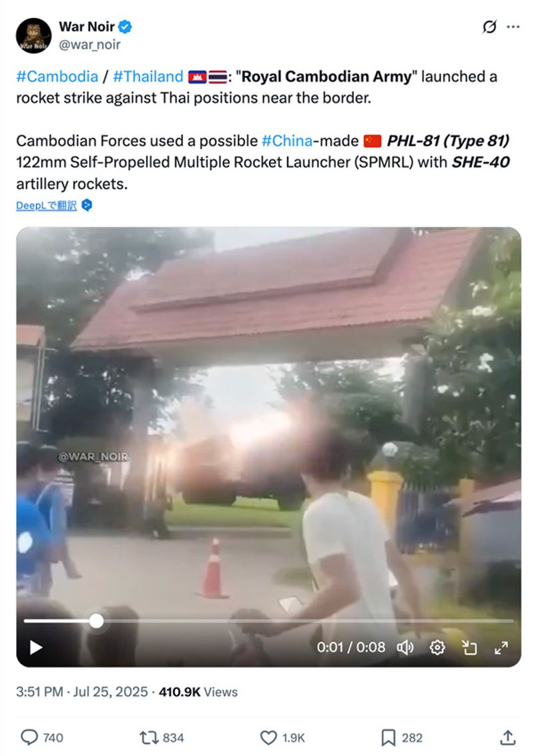The width and height of the screenshot is (534, 756).
Task: Open the #Cambodia hashtag link
Action: [57, 77]
